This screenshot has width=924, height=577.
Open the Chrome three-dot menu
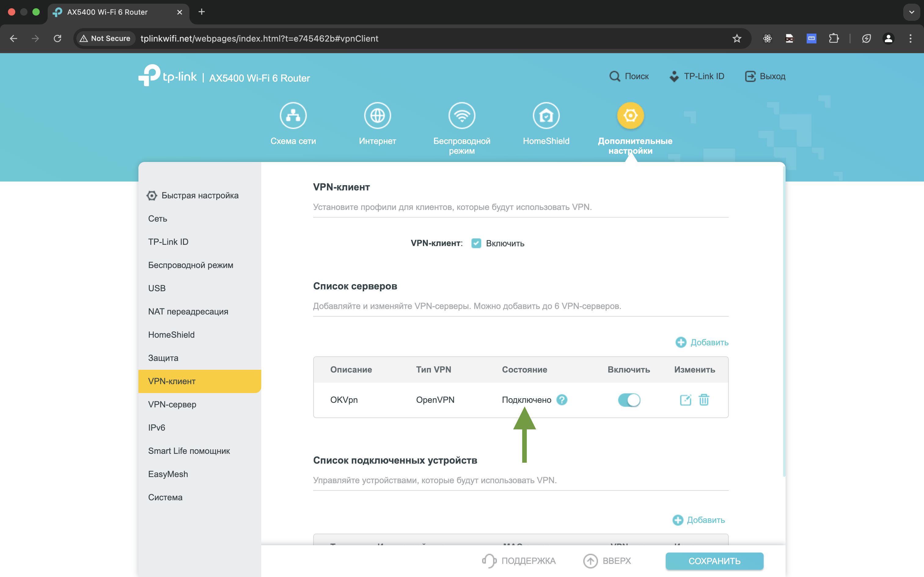click(910, 39)
